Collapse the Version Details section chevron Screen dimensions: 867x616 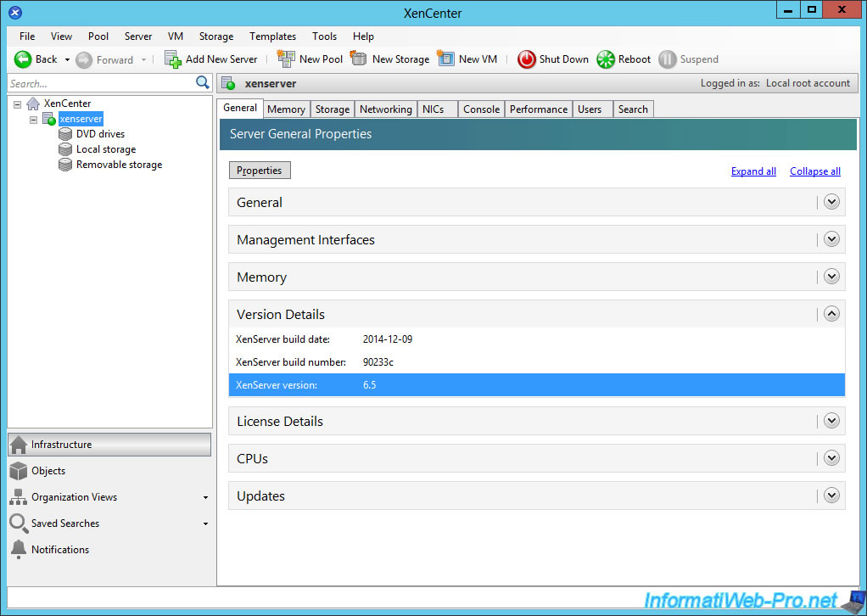[x=831, y=314]
